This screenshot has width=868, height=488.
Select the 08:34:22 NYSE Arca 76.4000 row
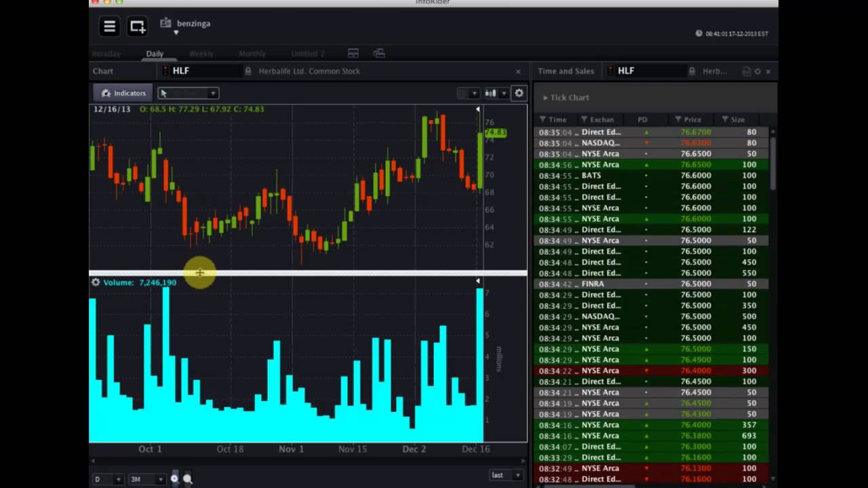tap(652, 371)
